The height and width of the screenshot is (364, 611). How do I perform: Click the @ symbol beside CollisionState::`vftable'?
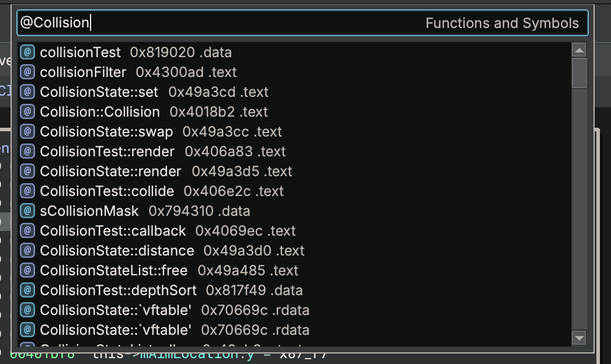[27, 310]
